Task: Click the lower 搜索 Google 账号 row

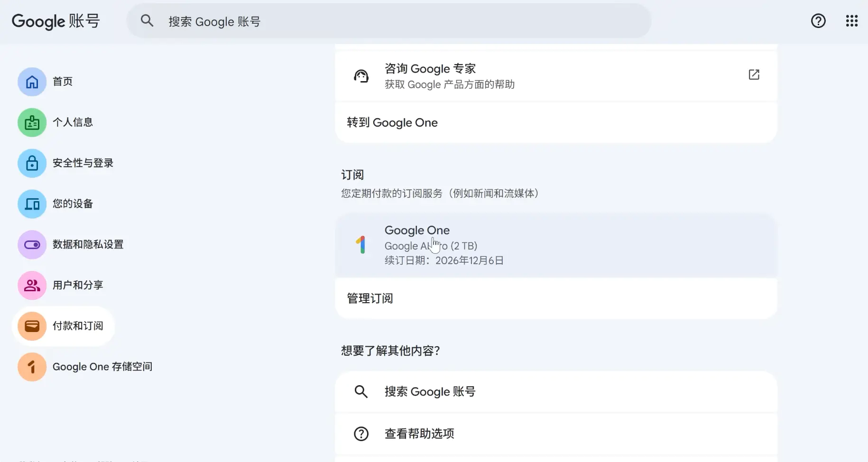Action: pyautogui.click(x=430, y=392)
